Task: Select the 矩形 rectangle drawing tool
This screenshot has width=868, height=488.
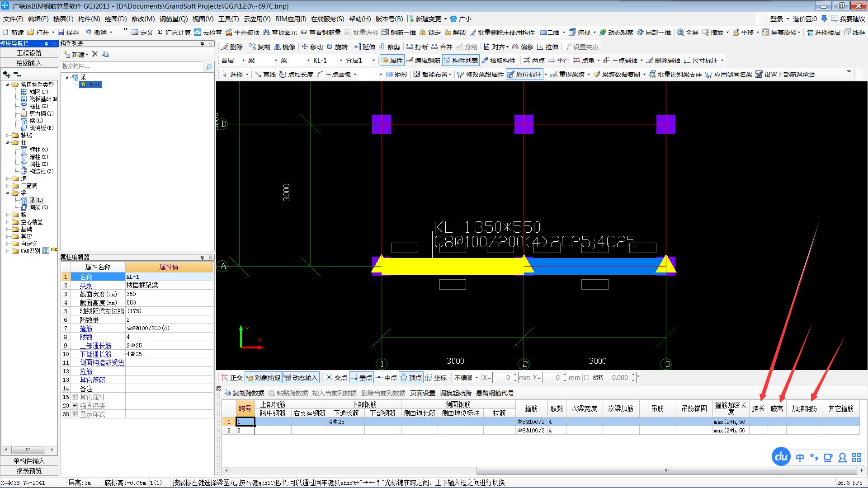Action: pyautogui.click(x=396, y=74)
